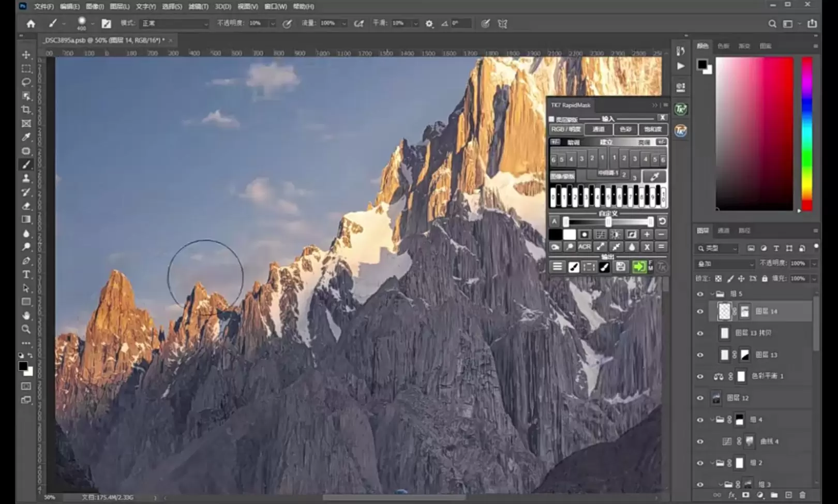Click the 饱和度 button in TK7 RapidMask
Viewport: 838px width, 504px height.
653,130
